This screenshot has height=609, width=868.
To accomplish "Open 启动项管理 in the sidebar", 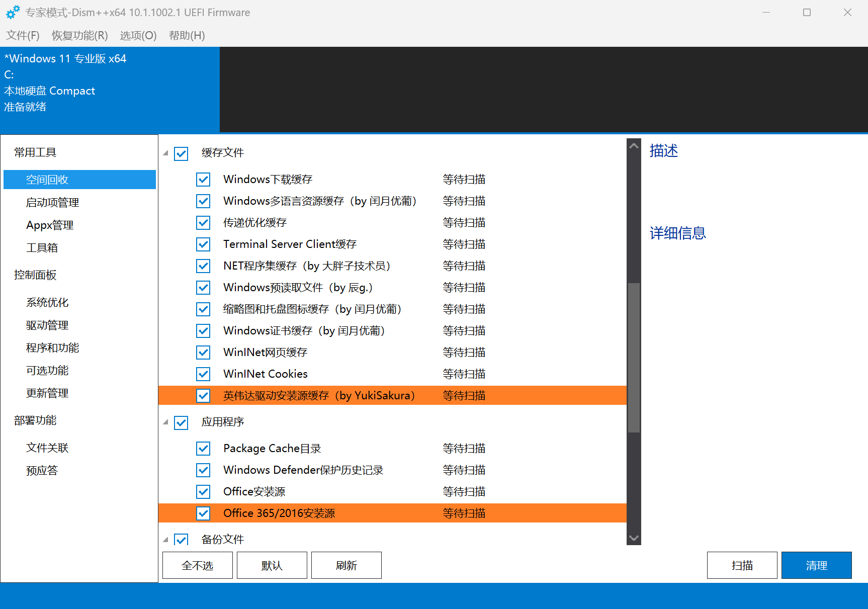I will 52,202.
